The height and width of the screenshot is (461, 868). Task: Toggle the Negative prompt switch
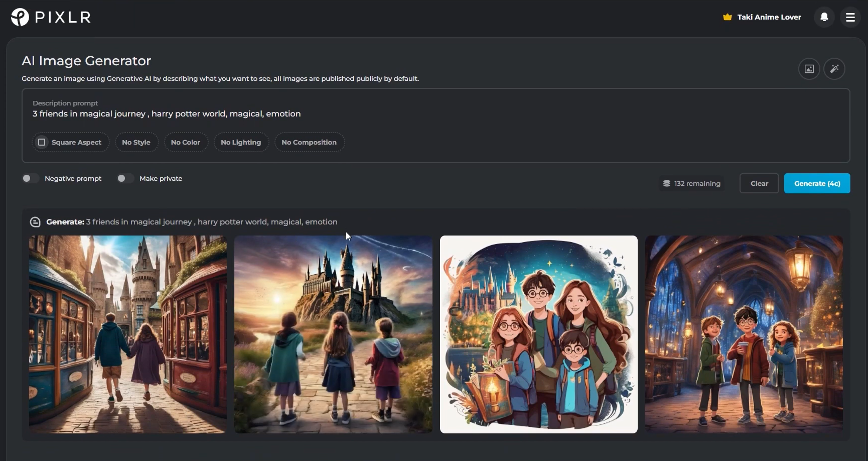tap(30, 178)
